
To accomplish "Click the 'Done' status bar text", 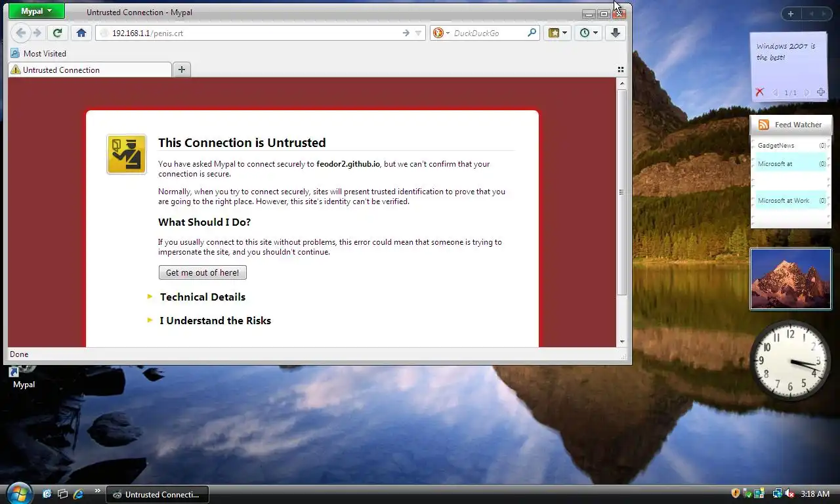I will [x=19, y=354].
